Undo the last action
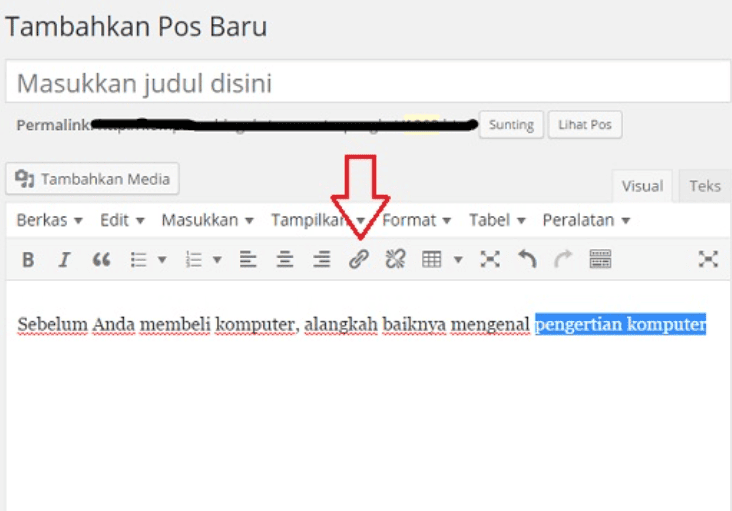Viewport: 732px width, 511px height. coord(527,259)
